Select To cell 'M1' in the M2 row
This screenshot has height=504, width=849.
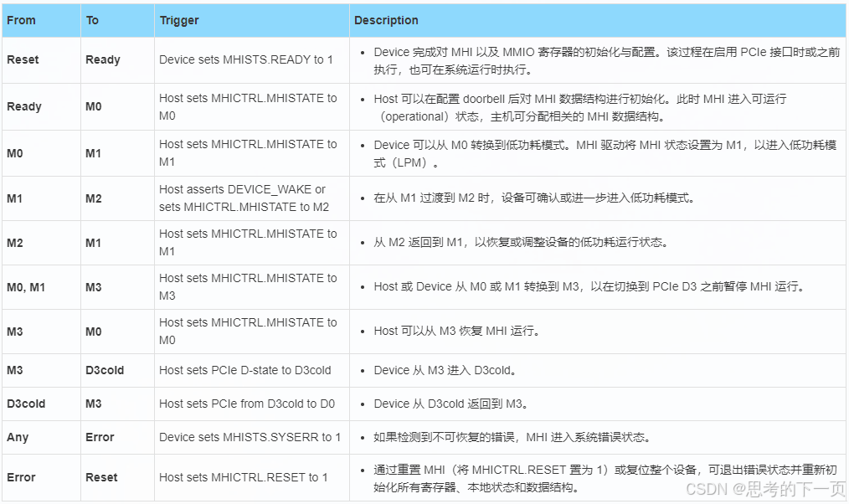(94, 243)
